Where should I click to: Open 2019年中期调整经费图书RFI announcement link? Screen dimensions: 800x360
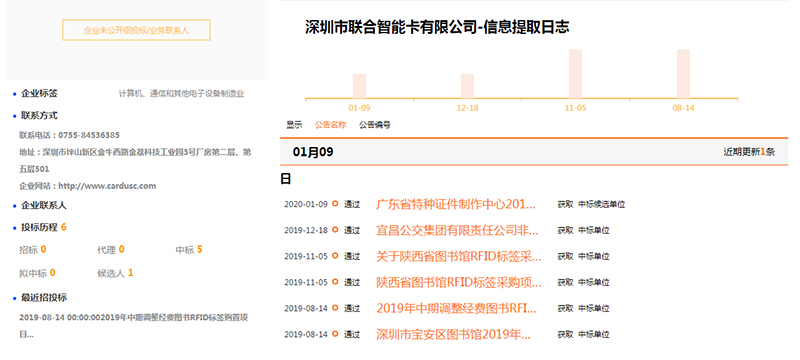(456, 308)
